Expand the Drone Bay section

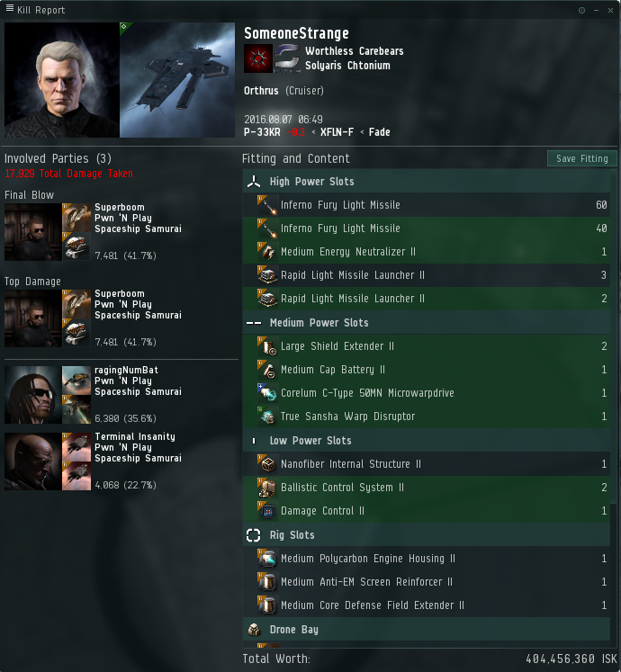tap(427, 630)
